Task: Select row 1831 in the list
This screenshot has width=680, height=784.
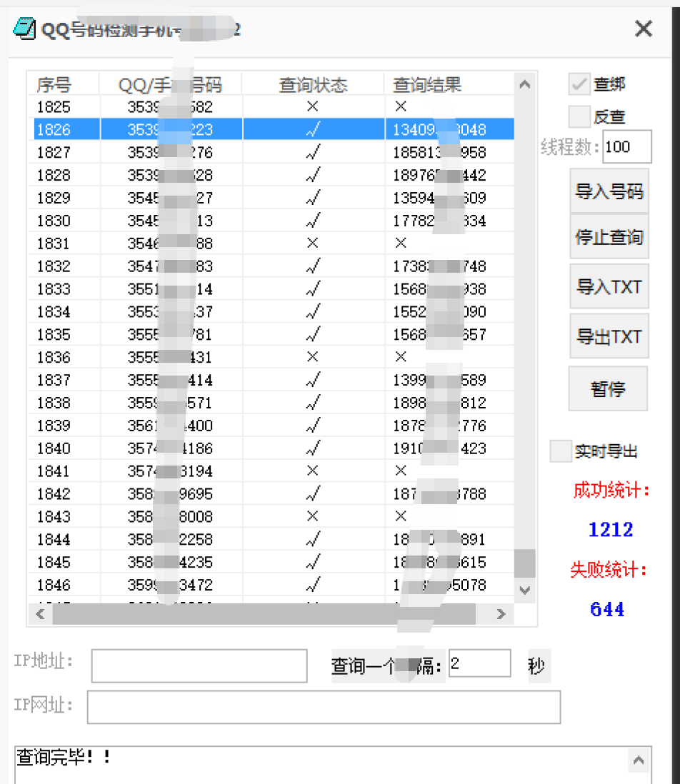Action: click(x=271, y=243)
